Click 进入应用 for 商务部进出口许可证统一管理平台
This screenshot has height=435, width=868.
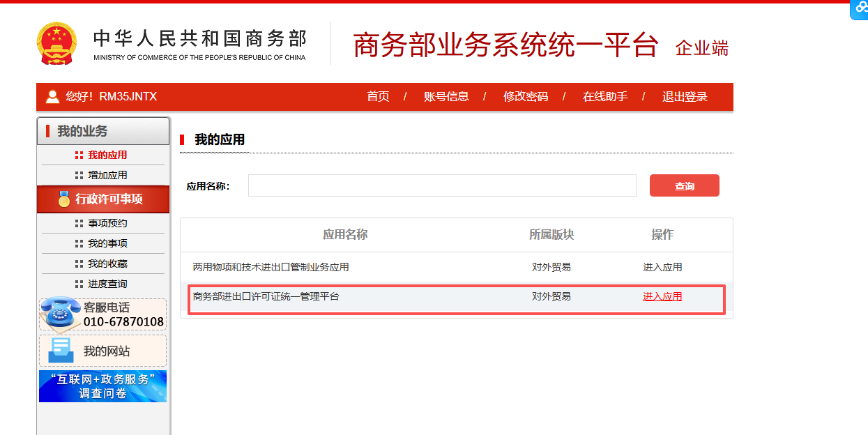[x=662, y=296]
